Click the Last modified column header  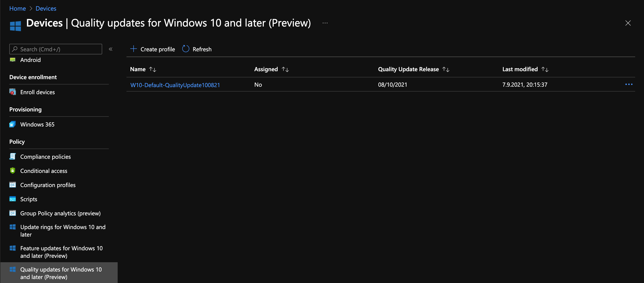click(x=520, y=69)
